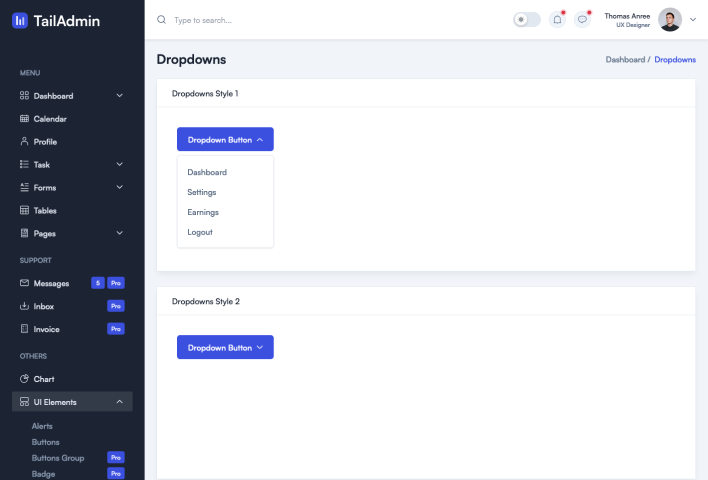Click the Profile person icon in sidebar
Screen dimensions: 708x480
click(x=25, y=142)
